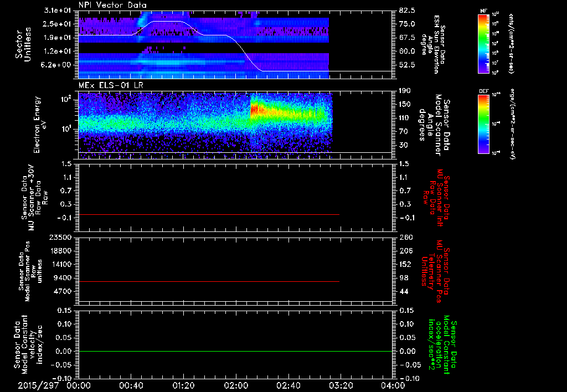Select the 'NPI Vector Data' panel title
This screenshot has width=567, height=392.
pos(112,5)
